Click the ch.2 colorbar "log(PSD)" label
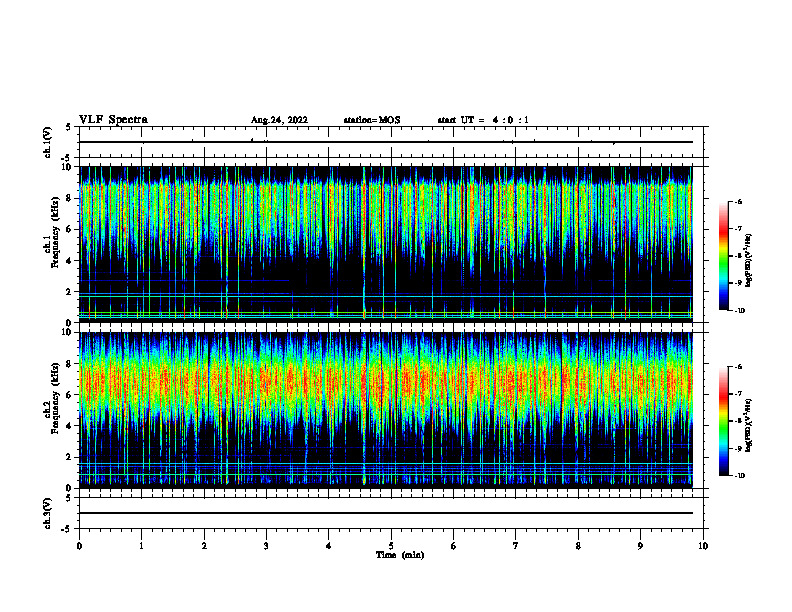The height and width of the screenshot is (612, 792). [x=749, y=426]
